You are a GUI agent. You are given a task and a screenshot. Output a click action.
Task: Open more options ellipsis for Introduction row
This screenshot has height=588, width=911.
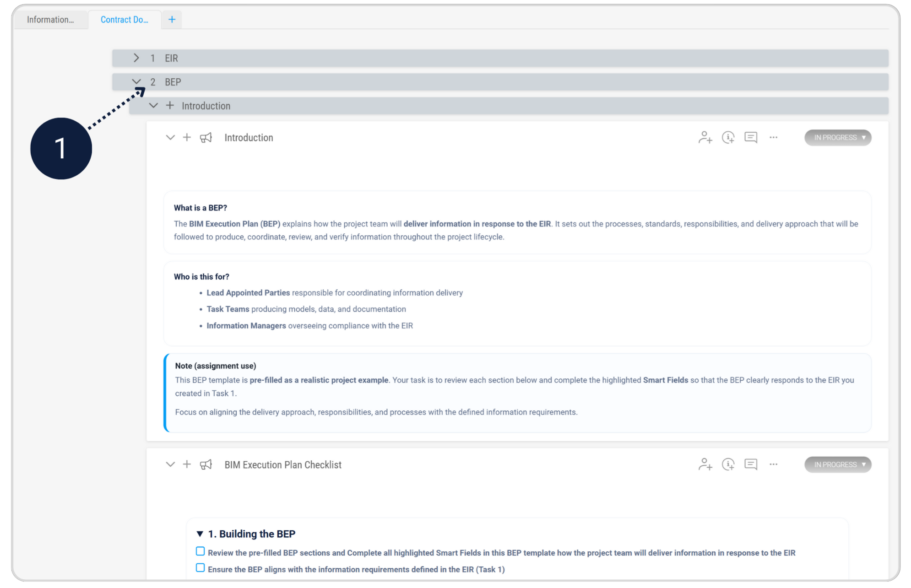point(773,137)
